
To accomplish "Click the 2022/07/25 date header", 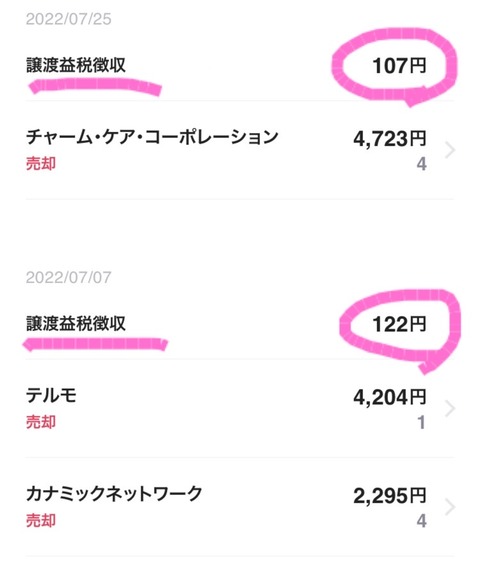I will tap(69, 19).
